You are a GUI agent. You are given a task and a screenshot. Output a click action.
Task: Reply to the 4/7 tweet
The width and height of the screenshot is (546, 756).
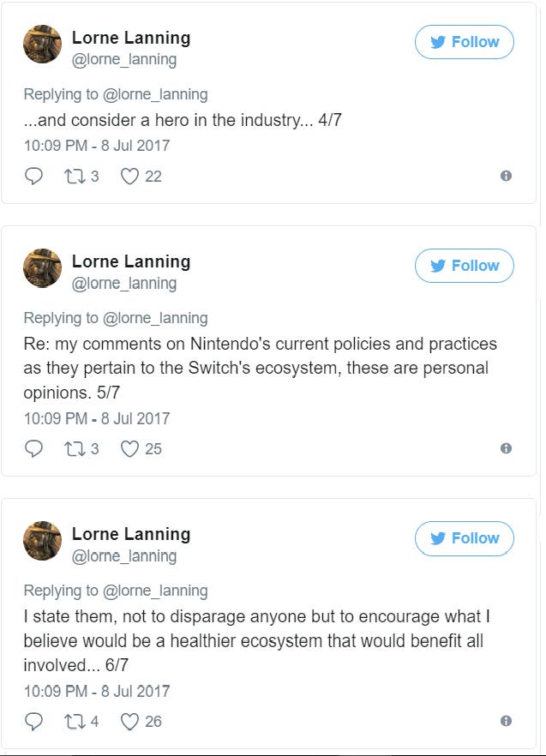click(x=33, y=176)
